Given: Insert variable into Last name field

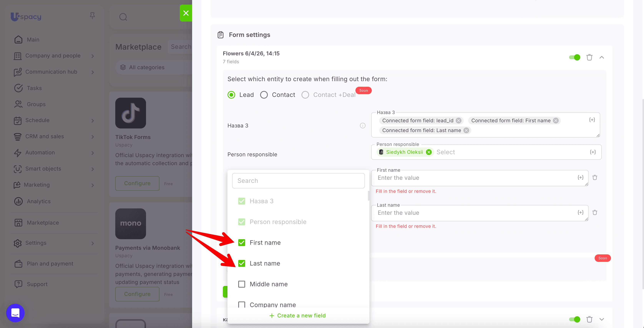Looking at the screenshot, I should [580, 212].
